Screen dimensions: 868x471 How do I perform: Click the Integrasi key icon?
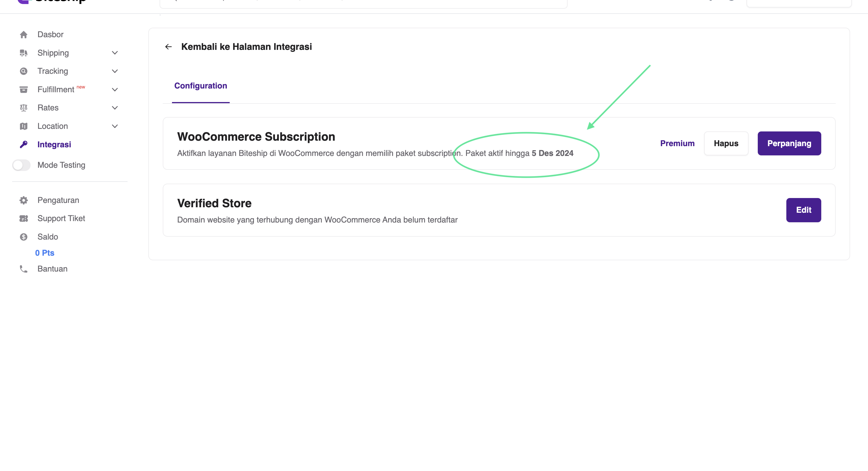click(x=24, y=144)
